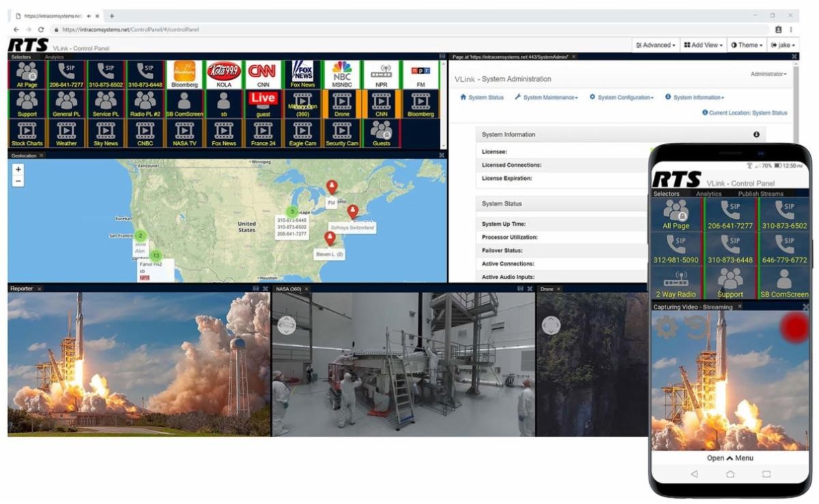The image size is (819, 504).
Task: Toggle the red record button on phone
Action: [x=794, y=327]
